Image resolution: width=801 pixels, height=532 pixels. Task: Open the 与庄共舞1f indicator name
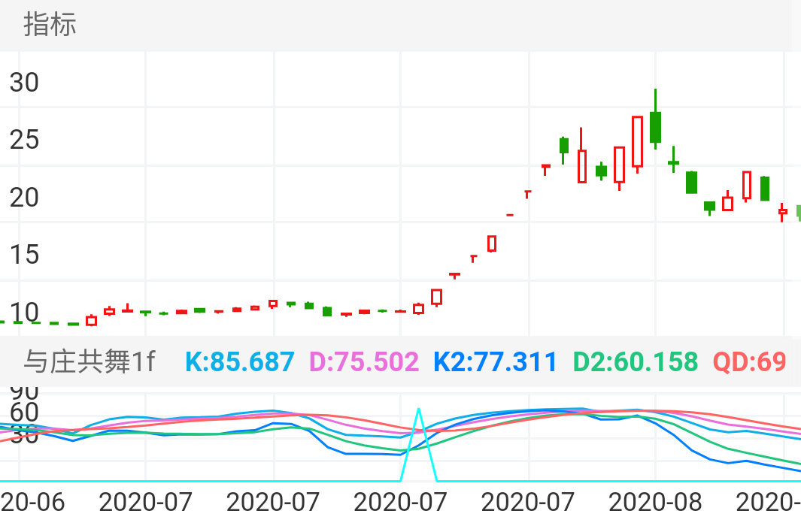[90, 362]
